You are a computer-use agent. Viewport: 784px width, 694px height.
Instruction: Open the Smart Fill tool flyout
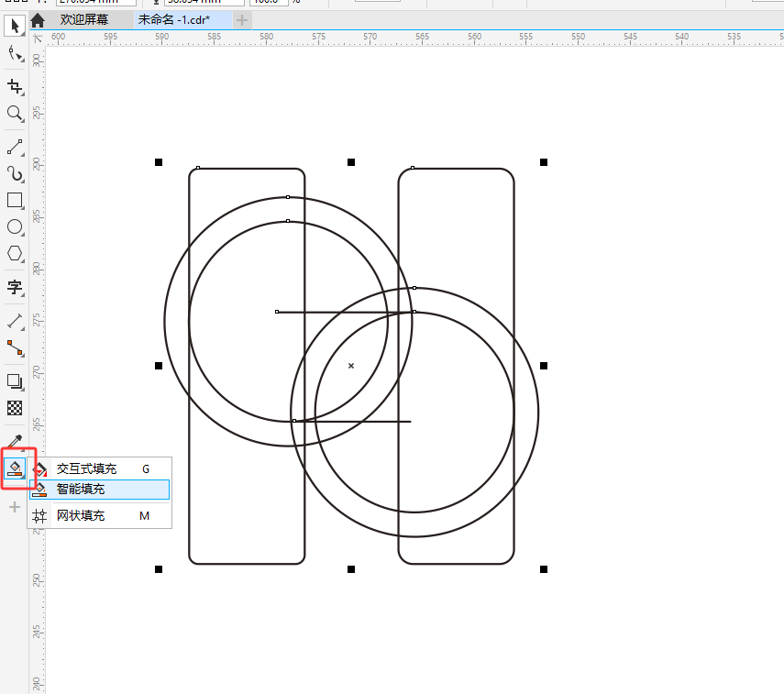tap(15, 469)
